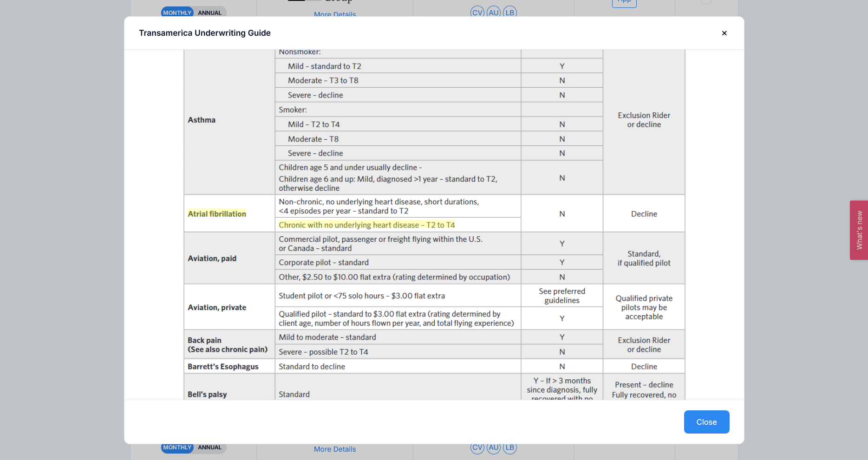Click 'Moderate – T3 to T8' entry
The image size is (868, 460).
click(323, 80)
